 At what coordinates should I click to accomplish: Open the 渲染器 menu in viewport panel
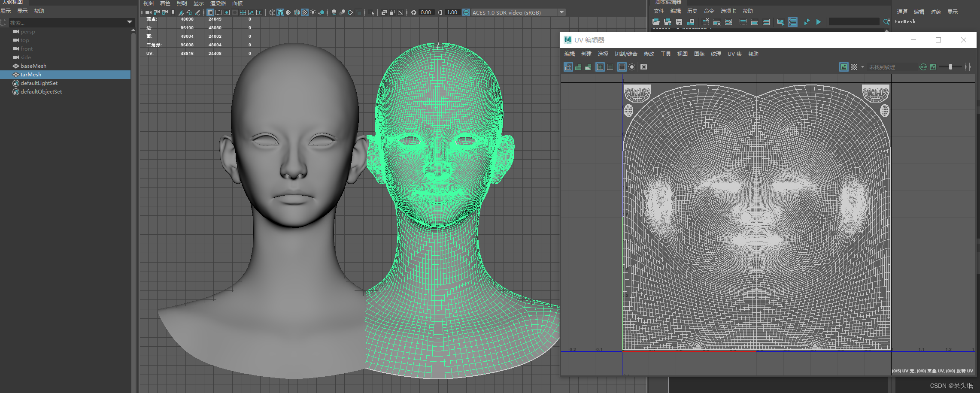click(218, 3)
